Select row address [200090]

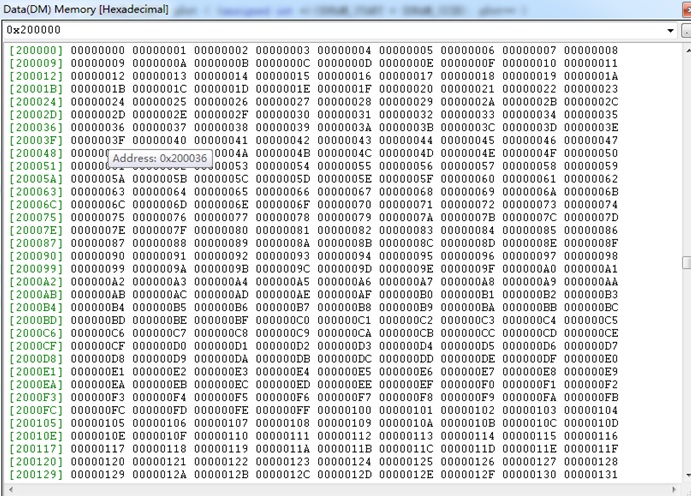tap(36, 256)
